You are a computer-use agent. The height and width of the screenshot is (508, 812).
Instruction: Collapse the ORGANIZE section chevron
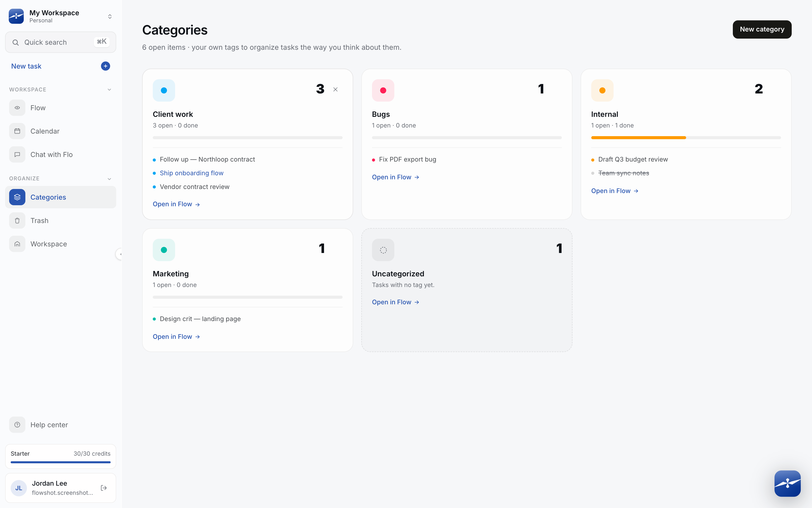109,179
